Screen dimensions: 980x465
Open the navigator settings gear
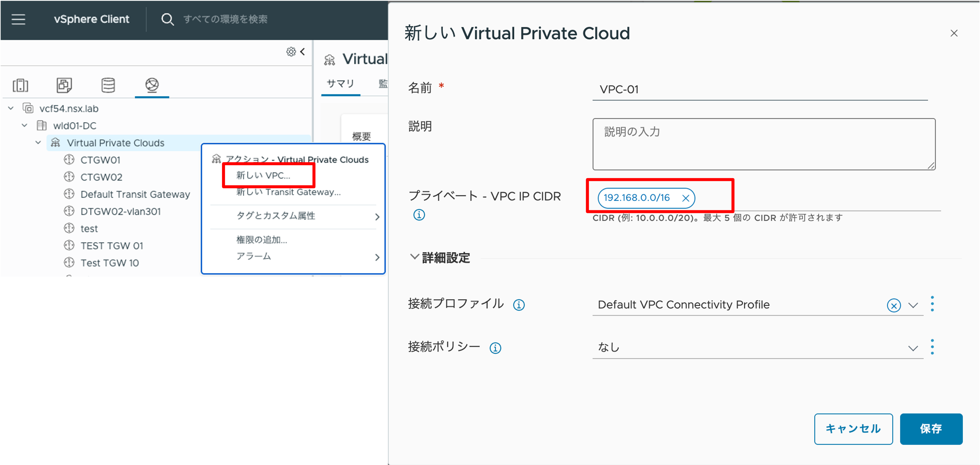click(291, 52)
